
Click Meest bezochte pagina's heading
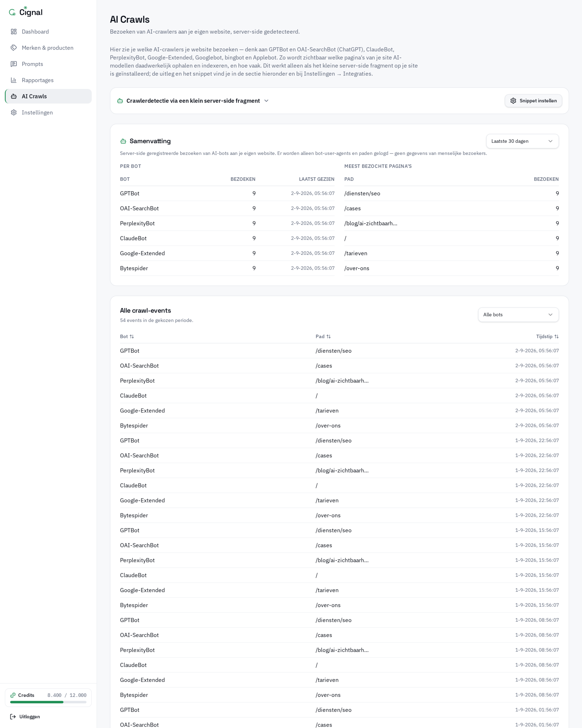[x=378, y=166]
